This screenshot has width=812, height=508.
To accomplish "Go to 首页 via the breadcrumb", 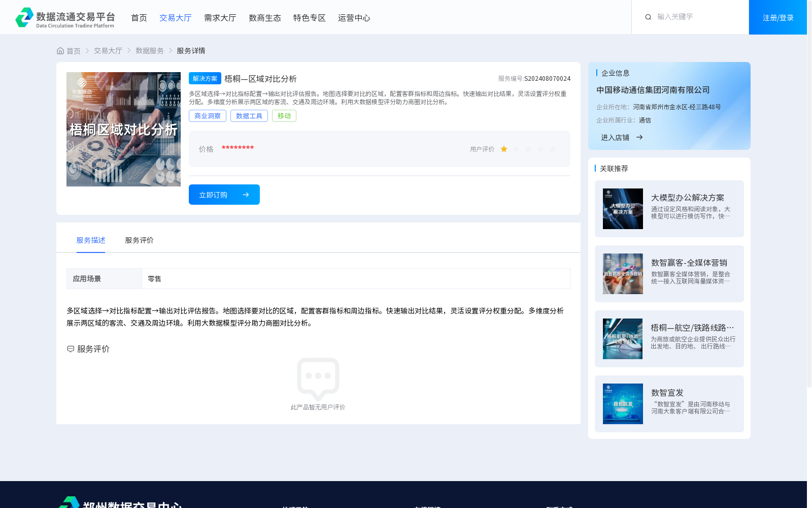I will tap(74, 51).
